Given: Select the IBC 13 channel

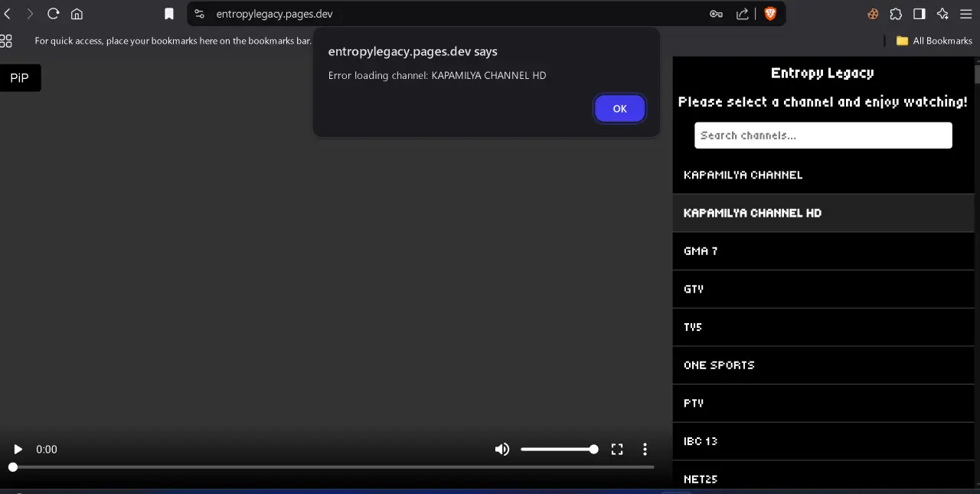Looking at the screenshot, I should tap(823, 441).
